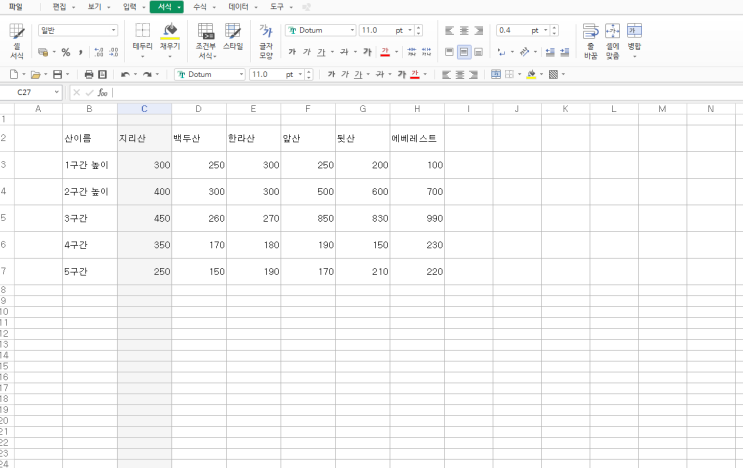Toggle italic (가) in the ribbon
This screenshot has width=743, height=468.
click(x=307, y=52)
